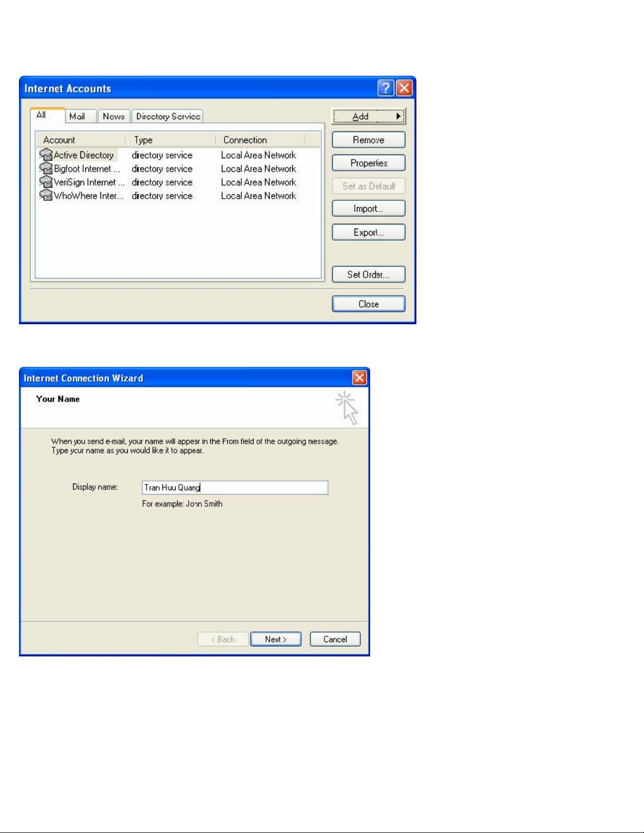Open the News tab
644x833 pixels.
[x=114, y=117]
